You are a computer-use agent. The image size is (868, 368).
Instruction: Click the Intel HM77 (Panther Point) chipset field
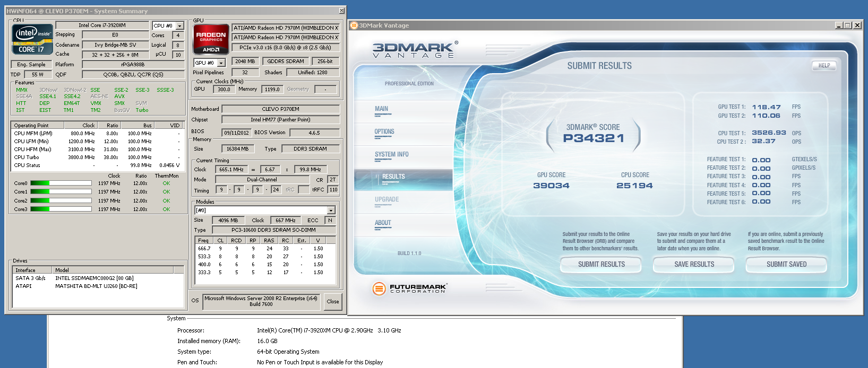(281, 120)
